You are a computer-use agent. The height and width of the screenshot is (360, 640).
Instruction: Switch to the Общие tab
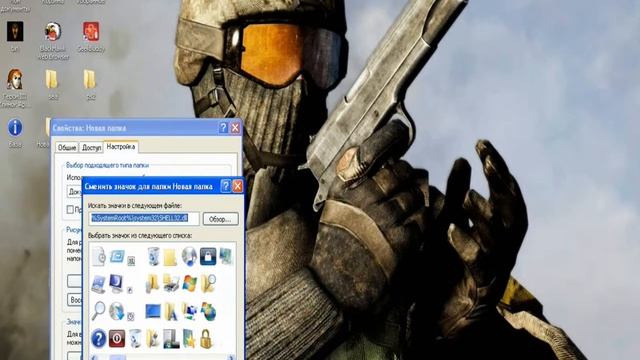point(67,147)
